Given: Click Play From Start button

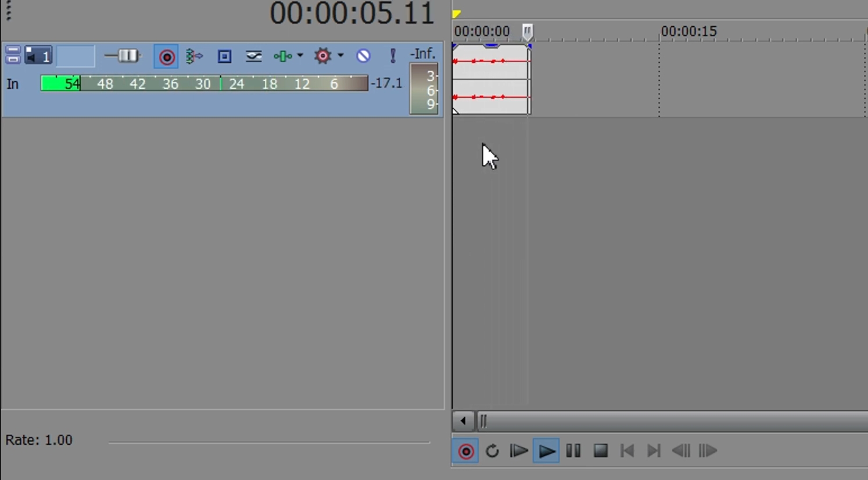Looking at the screenshot, I should (518, 451).
